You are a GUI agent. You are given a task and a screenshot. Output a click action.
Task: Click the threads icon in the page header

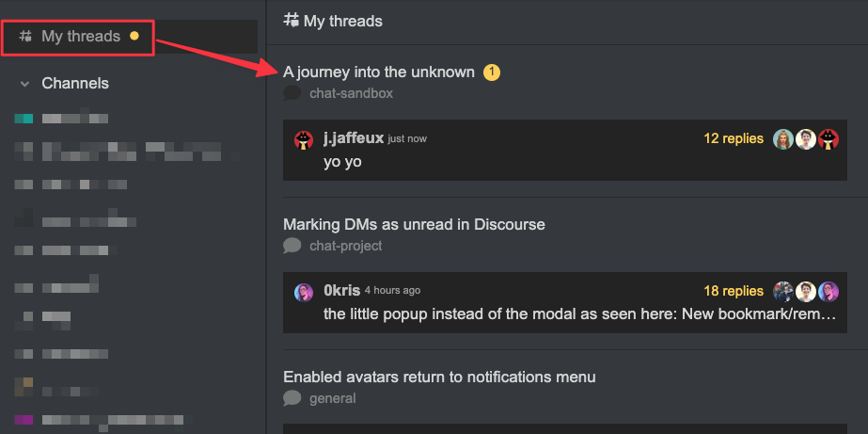pyautogui.click(x=291, y=20)
